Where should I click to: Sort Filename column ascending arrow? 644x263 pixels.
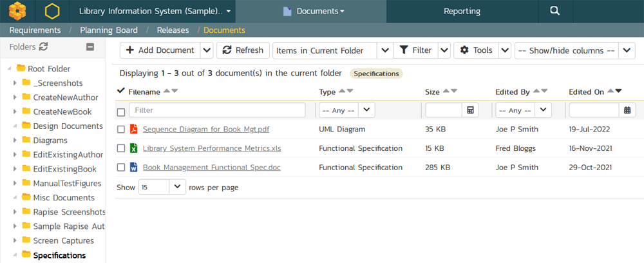(x=166, y=92)
